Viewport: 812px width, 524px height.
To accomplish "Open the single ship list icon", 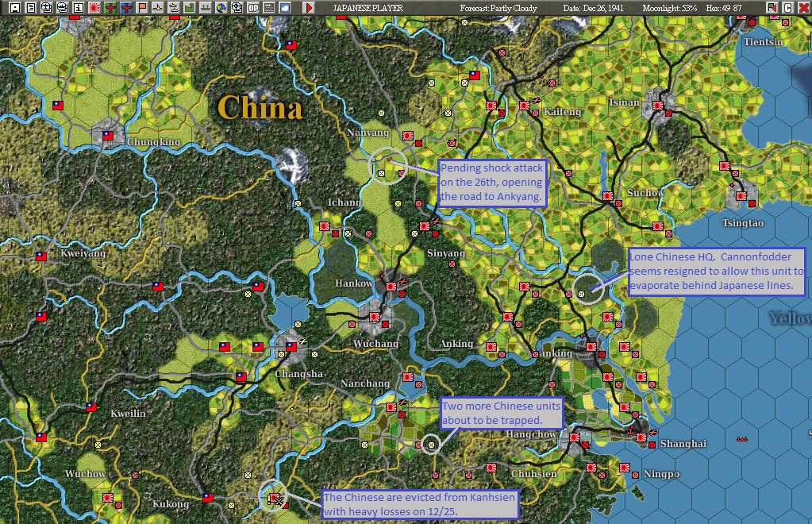I will pyautogui.click(x=158, y=8).
